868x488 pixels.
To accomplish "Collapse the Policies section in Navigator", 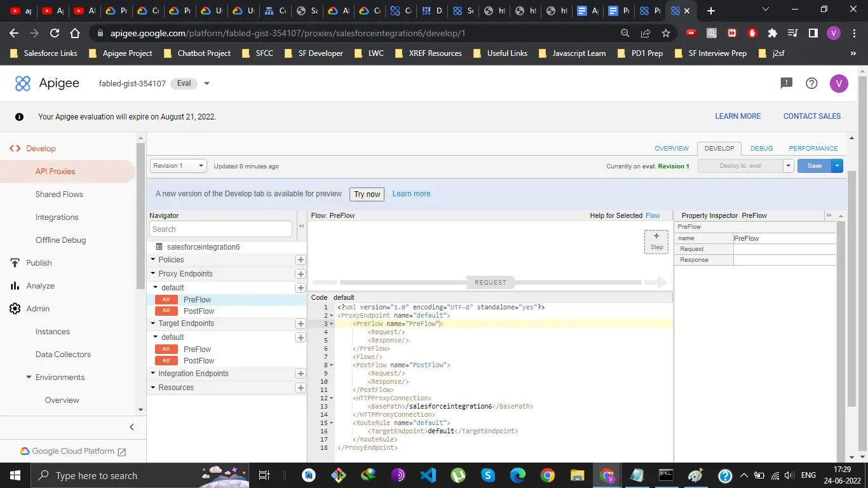I will (153, 260).
